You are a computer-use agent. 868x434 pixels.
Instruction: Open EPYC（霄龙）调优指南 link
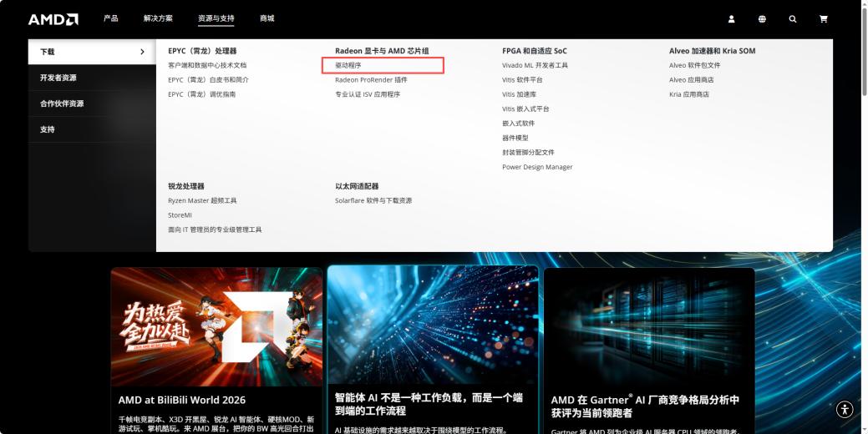pos(202,94)
